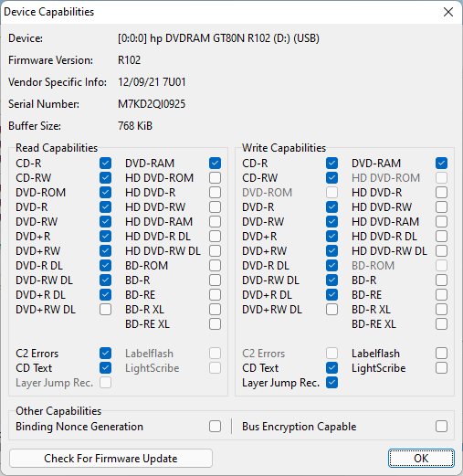
Task: Close the Device Capabilities dialog
Action: pyautogui.click(x=448, y=12)
